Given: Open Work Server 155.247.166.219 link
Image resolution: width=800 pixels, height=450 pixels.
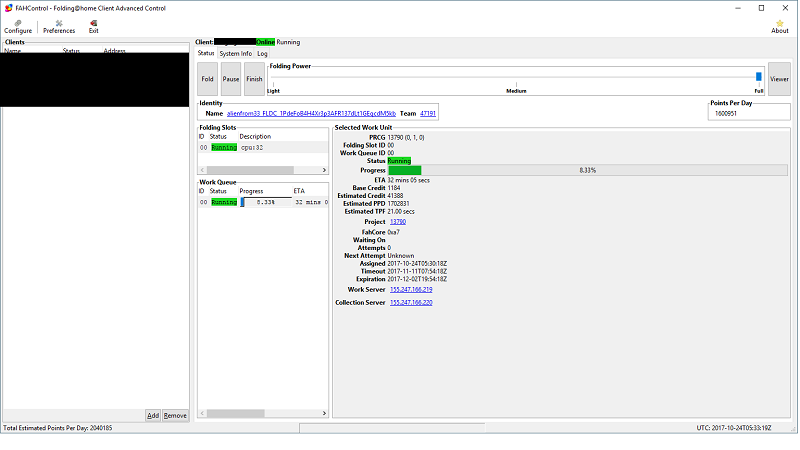Looking at the screenshot, I should coord(411,289).
